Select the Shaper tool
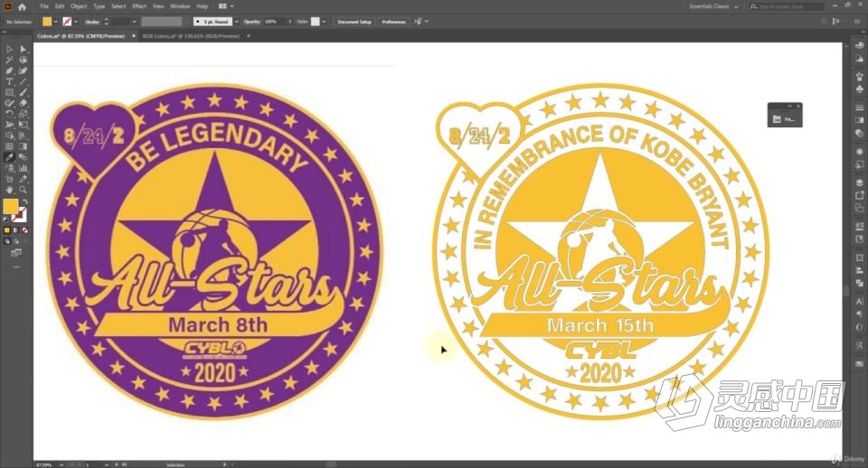Screen dimensions: 868x468 click(x=9, y=103)
